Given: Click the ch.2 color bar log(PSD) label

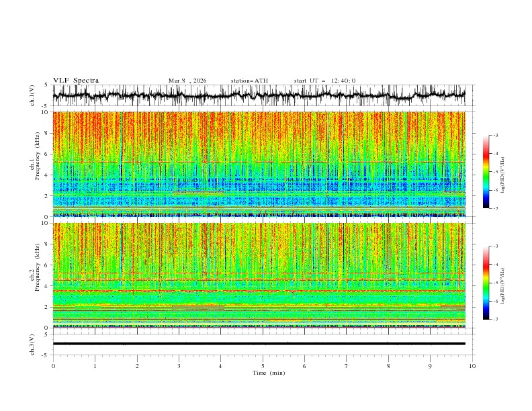Looking at the screenshot, I should [x=503, y=286].
